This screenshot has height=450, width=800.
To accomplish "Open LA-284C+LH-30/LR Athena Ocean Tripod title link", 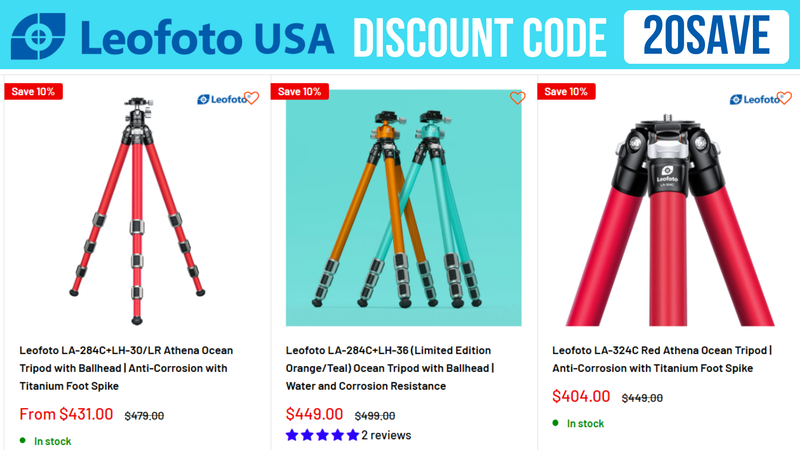I will [x=126, y=368].
